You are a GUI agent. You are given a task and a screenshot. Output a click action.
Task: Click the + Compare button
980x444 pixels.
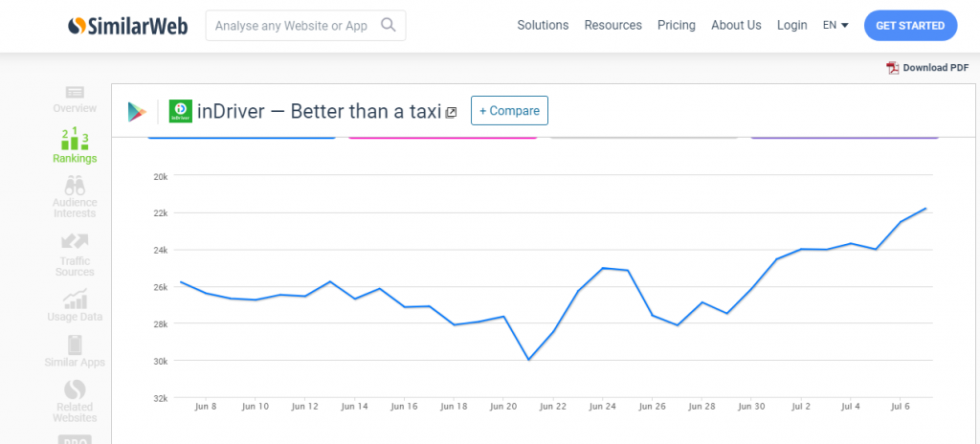point(509,111)
